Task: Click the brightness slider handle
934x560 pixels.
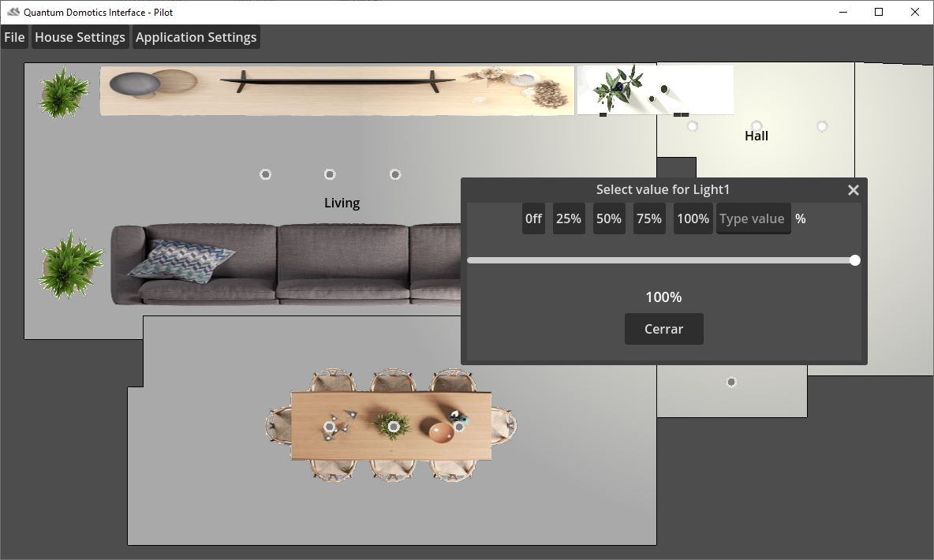Action: coord(855,260)
